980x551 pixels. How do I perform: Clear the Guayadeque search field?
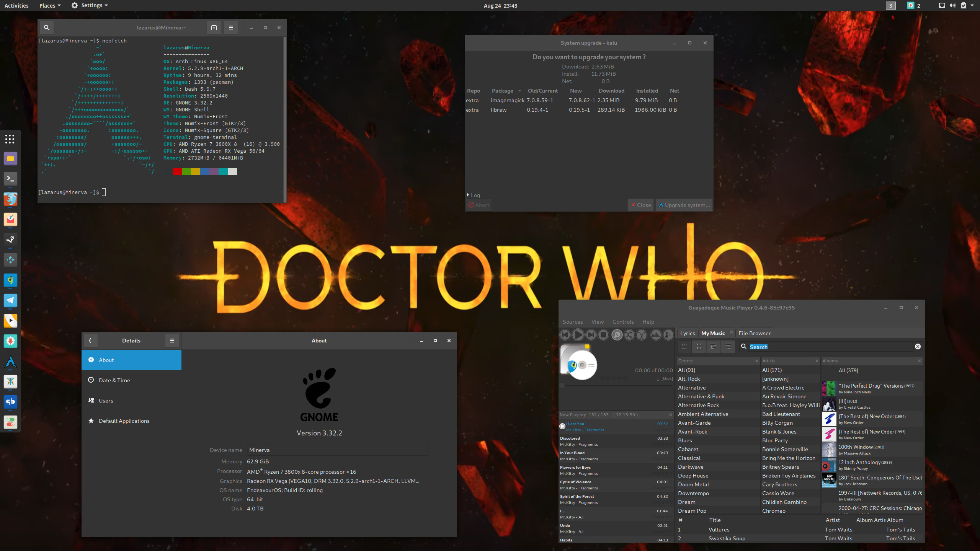point(918,347)
